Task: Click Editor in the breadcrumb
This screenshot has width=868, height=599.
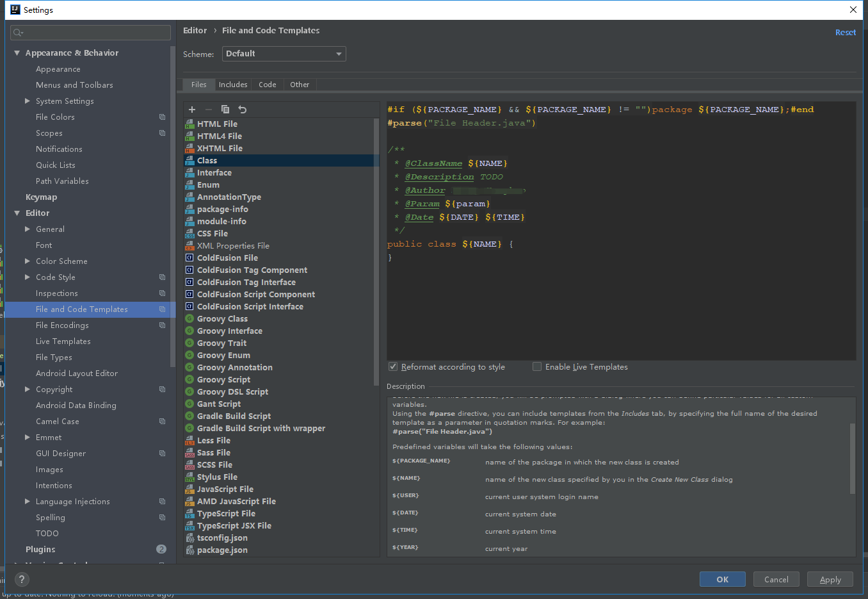Action: coord(195,31)
